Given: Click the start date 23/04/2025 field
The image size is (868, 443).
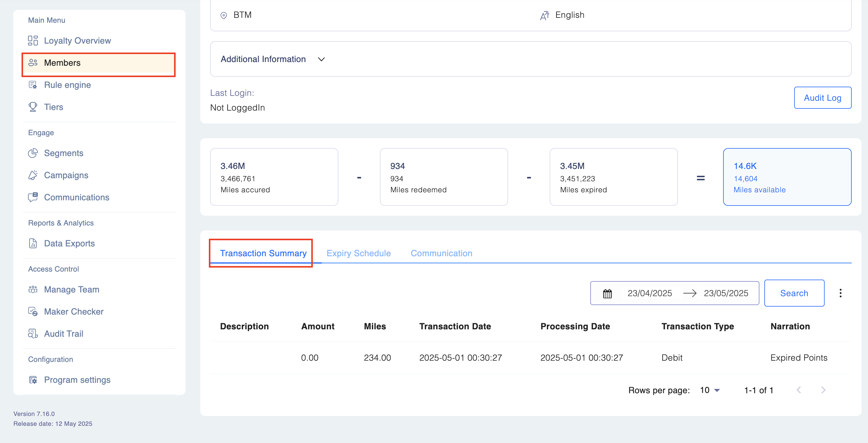Looking at the screenshot, I should coord(649,293).
